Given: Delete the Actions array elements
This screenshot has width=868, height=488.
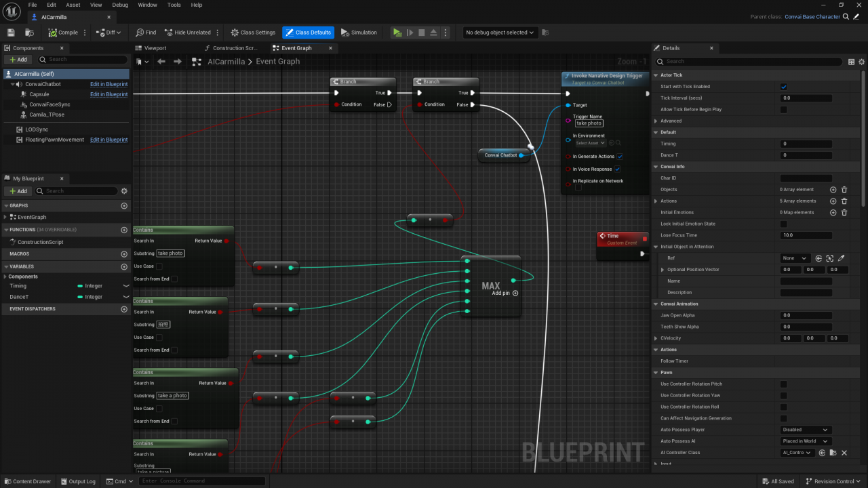Looking at the screenshot, I should [844, 201].
